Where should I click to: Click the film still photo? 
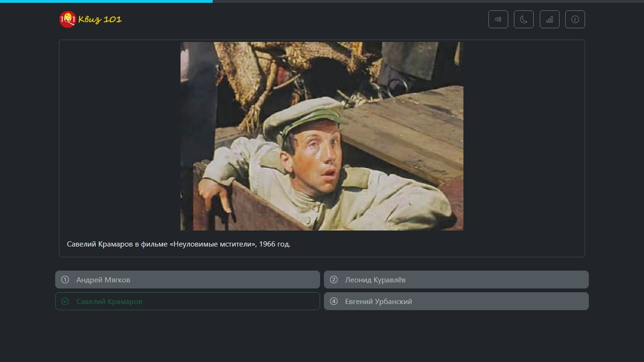tap(322, 136)
